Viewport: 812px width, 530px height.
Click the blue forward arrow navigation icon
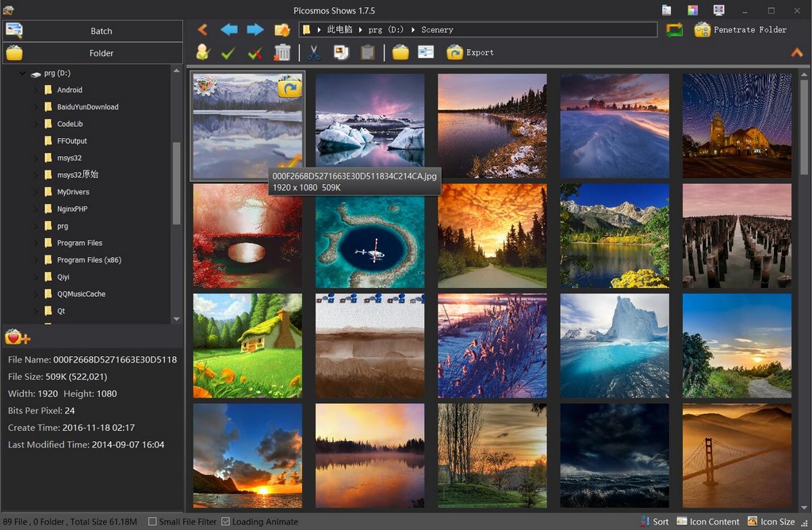pyautogui.click(x=255, y=29)
